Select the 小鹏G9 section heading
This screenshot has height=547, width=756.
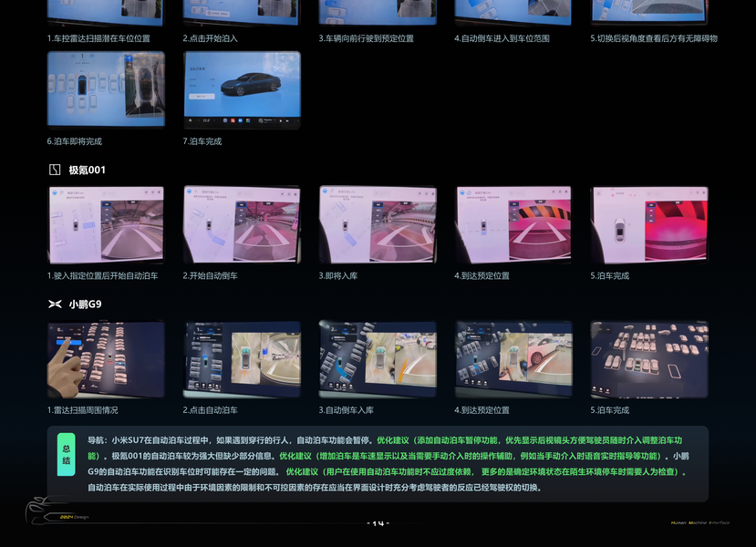pos(85,304)
